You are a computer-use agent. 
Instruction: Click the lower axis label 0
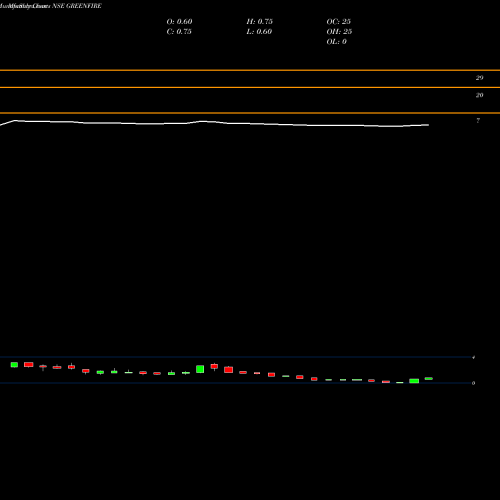[473, 383]
